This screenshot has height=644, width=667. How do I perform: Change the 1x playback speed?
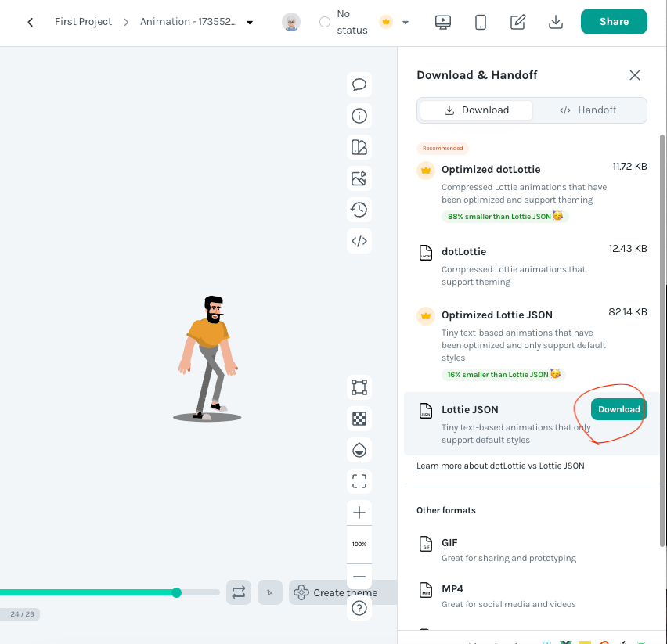coord(269,592)
